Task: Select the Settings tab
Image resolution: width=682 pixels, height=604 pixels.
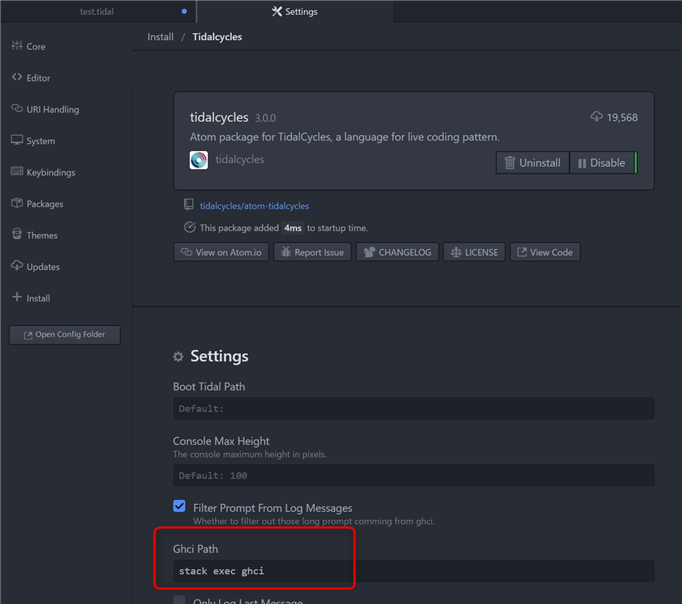Action: [x=295, y=12]
